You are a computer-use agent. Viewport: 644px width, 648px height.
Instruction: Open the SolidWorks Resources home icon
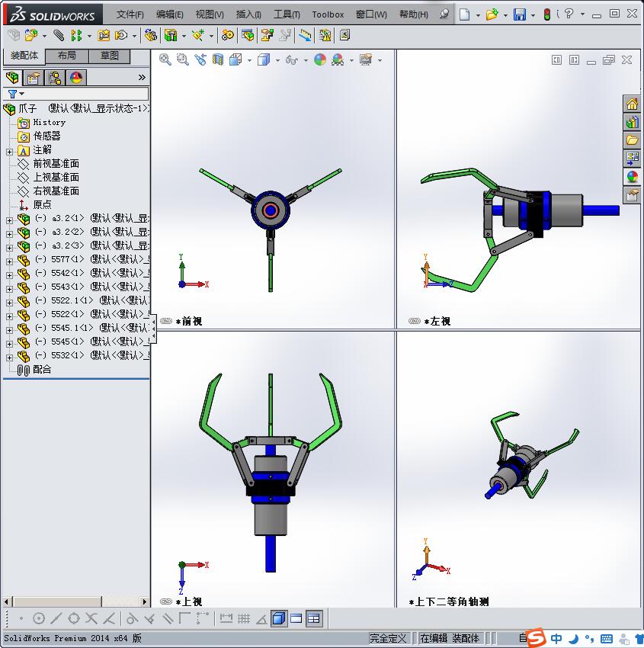click(x=632, y=104)
